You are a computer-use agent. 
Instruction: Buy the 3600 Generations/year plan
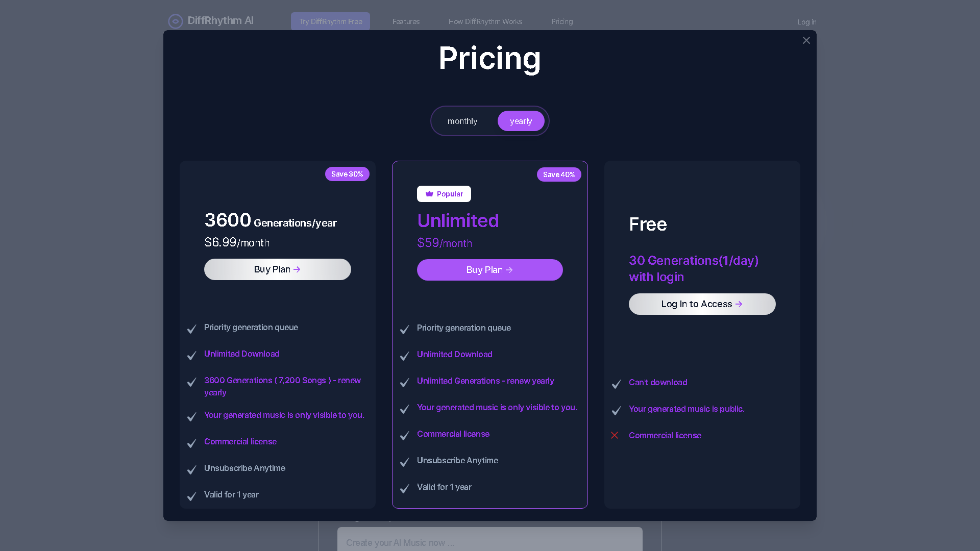point(277,269)
